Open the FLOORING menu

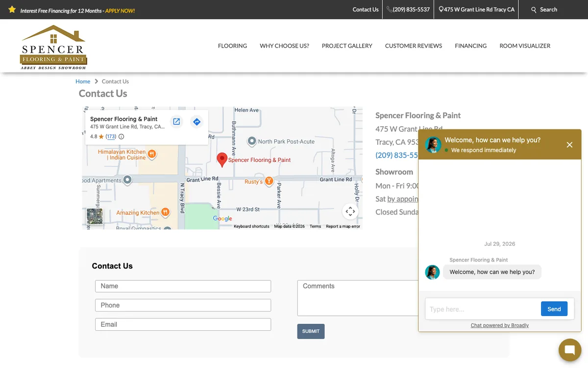point(232,46)
